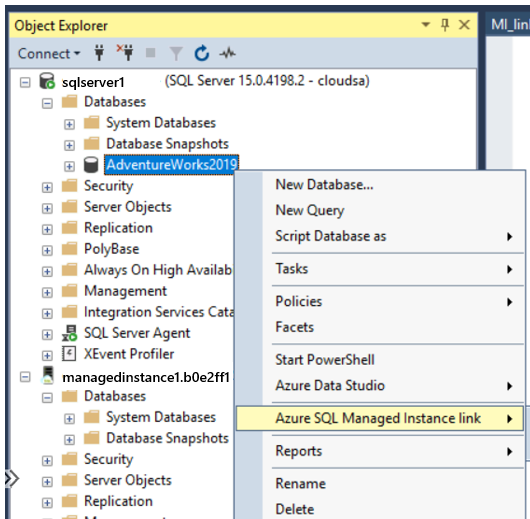Open the Activity Monitor pulse icon
This screenshot has height=519, width=530.
pos(228,53)
